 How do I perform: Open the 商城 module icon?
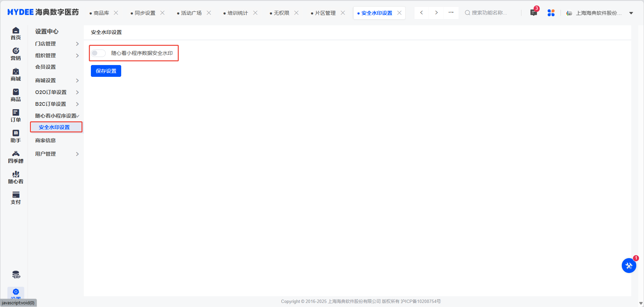click(15, 74)
